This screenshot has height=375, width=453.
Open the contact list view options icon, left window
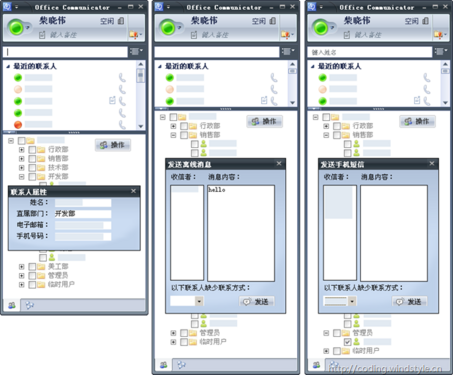pyautogui.click(x=136, y=52)
